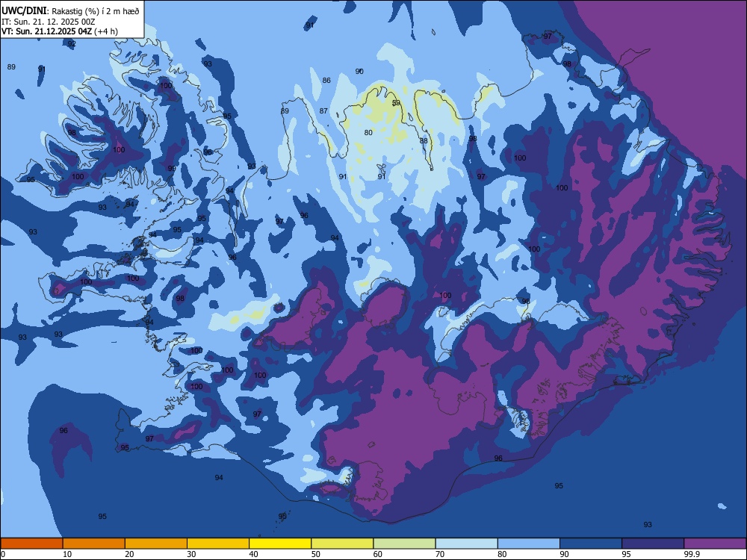
Task: Select the 30–40 golden legend swatch
Action: (218, 544)
